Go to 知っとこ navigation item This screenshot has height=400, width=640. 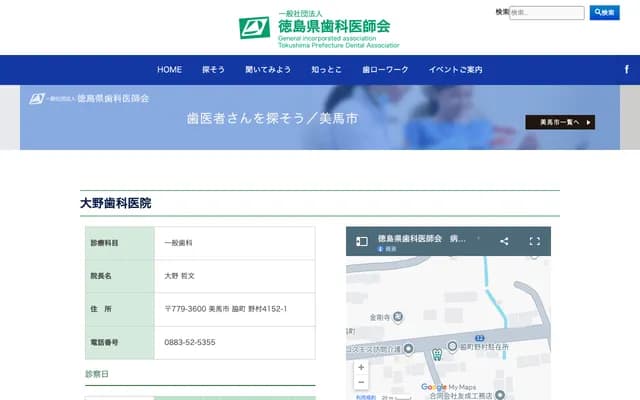pyautogui.click(x=326, y=70)
